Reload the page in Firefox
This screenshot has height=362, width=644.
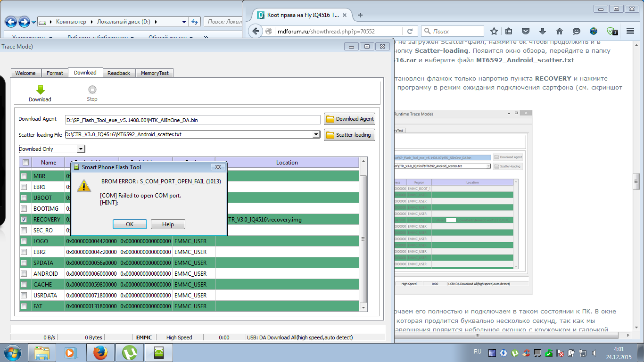point(410,31)
